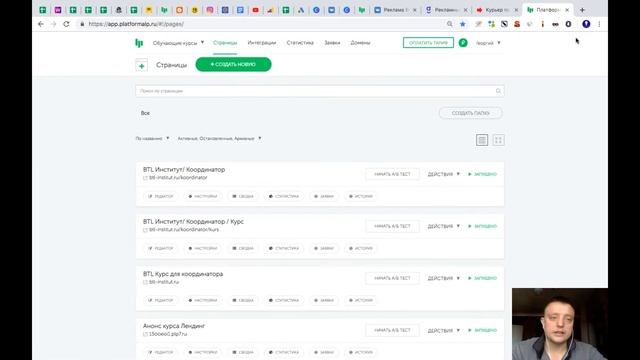This screenshot has height=360, width=640.
Task: Click the bookmark star in address bar
Action: [462, 24]
